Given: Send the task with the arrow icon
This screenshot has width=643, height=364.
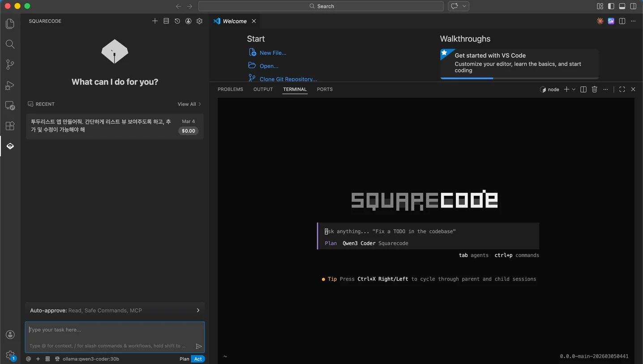Looking at the screenshot, I should click(199, 346).
